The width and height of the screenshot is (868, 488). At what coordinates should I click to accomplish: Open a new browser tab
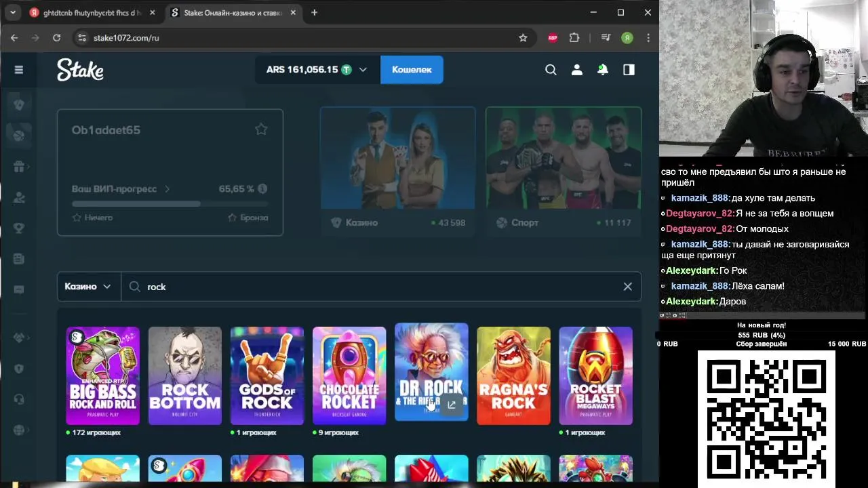point(314,13)
